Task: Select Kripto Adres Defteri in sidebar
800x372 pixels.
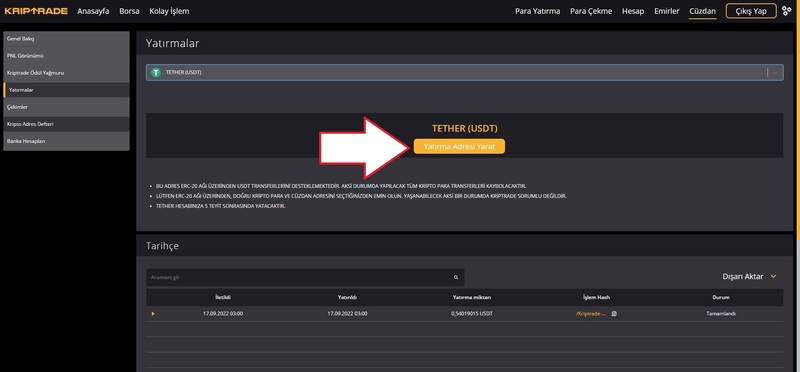Action: pos(66,124)
